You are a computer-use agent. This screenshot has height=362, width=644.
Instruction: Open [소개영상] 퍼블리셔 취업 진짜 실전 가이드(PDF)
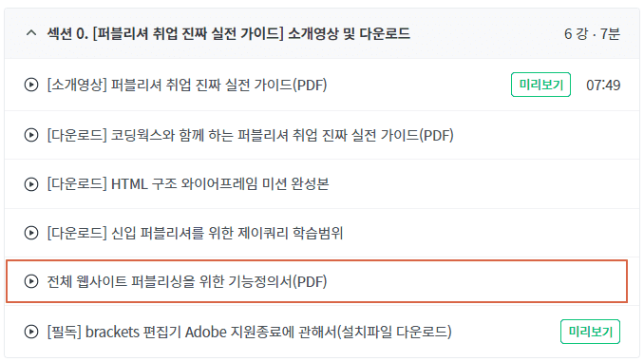(x=187, y=86)
